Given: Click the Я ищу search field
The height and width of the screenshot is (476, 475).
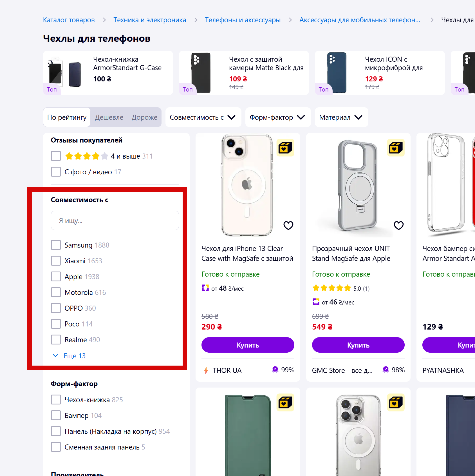Looking at the screenshot, I should click(115, 221).
